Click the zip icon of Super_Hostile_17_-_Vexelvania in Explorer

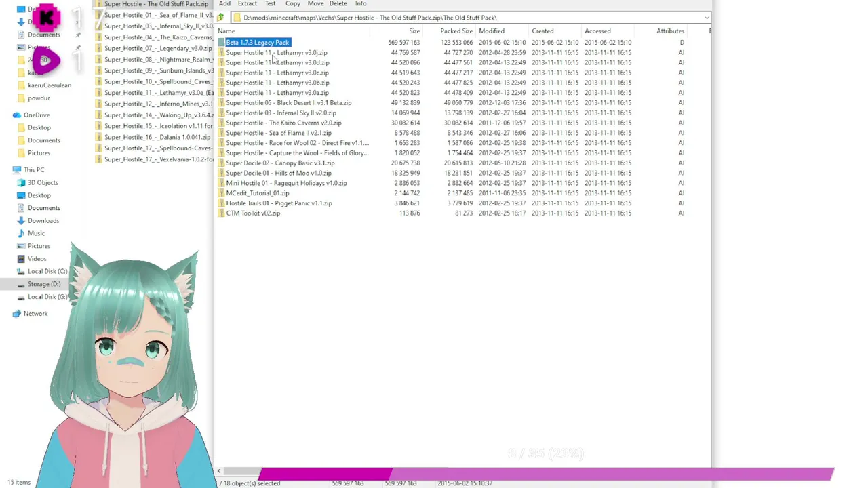coord(99,159)
